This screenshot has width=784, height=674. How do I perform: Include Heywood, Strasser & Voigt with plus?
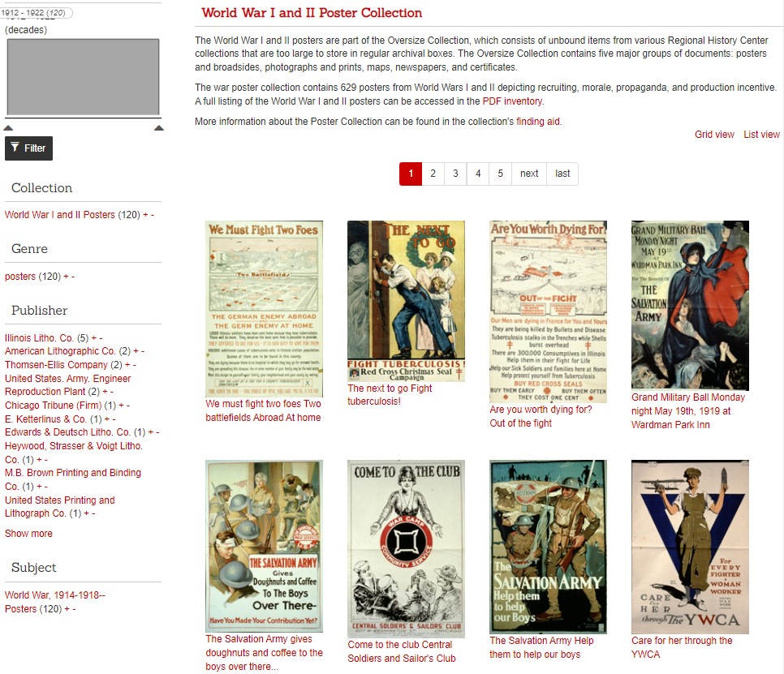(40, 459)
